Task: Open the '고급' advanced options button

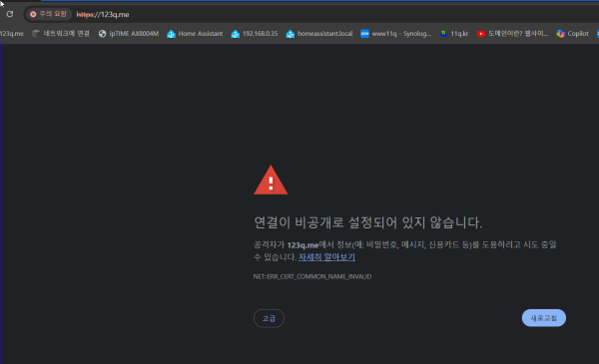Action: (269, 318)
